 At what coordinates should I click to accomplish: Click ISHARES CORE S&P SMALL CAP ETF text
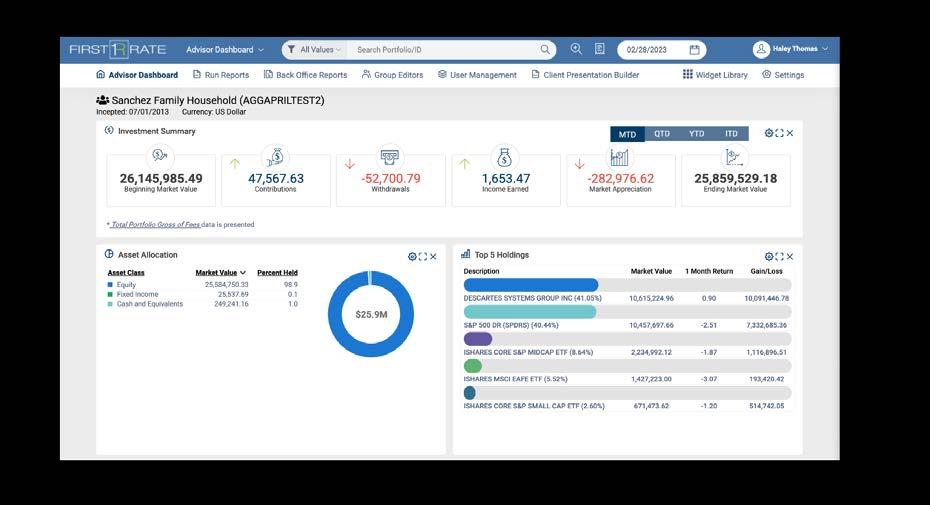534,406
